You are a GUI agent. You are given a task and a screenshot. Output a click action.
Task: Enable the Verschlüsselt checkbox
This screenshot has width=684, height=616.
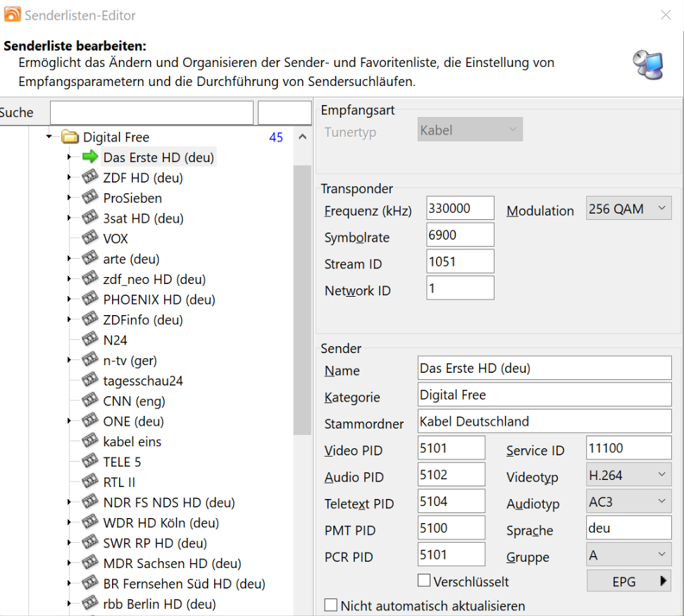click(x=423, y=581)
